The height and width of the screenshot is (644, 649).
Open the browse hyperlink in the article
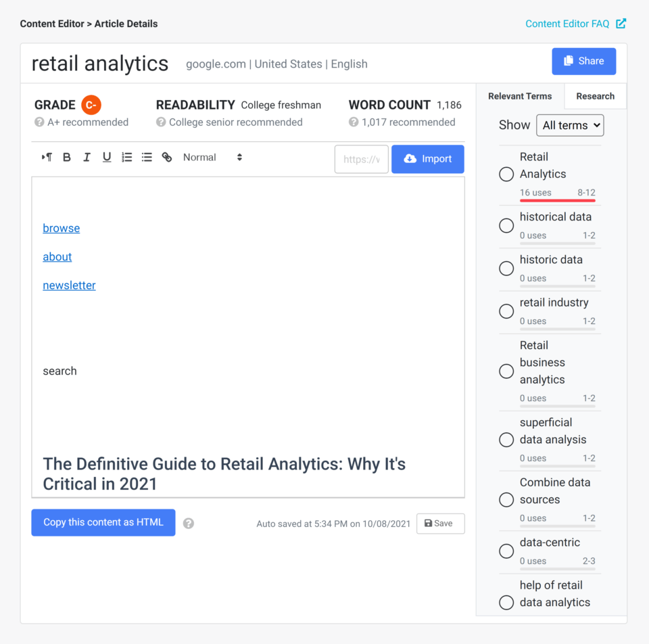[61, 228]
